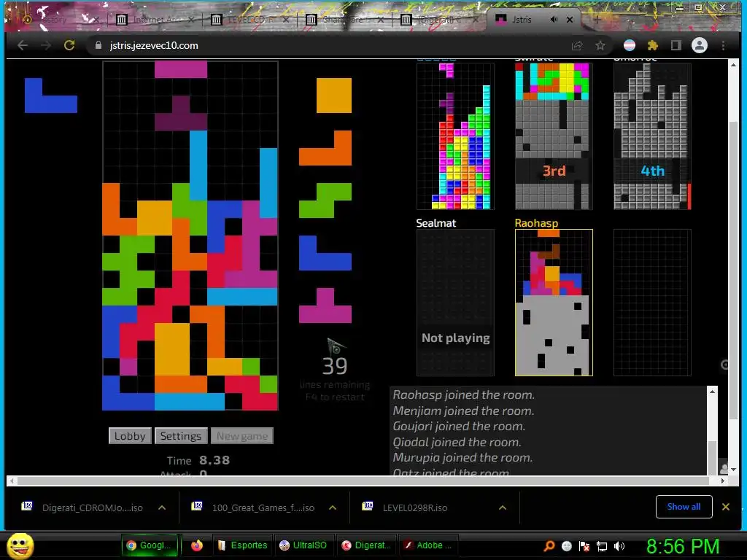Image resolution: width=747 pixels, height=560 pixels.
Task: Open the Chrome three-dot menu
Action: (x=723, y=45)
